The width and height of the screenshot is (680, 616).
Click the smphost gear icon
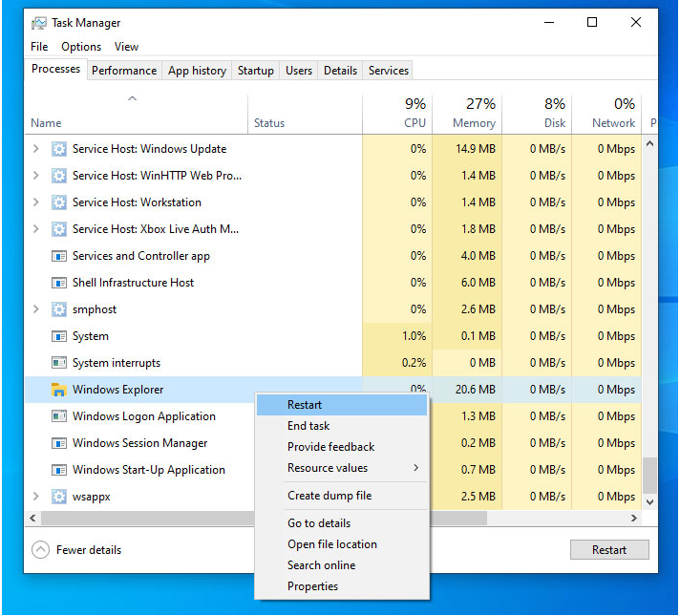point(59,309)
